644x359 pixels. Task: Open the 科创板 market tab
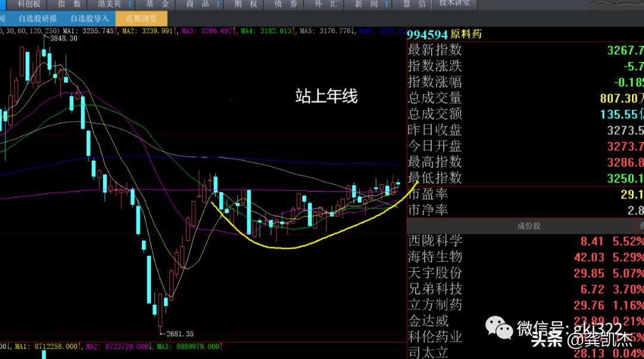click(30, 4)
